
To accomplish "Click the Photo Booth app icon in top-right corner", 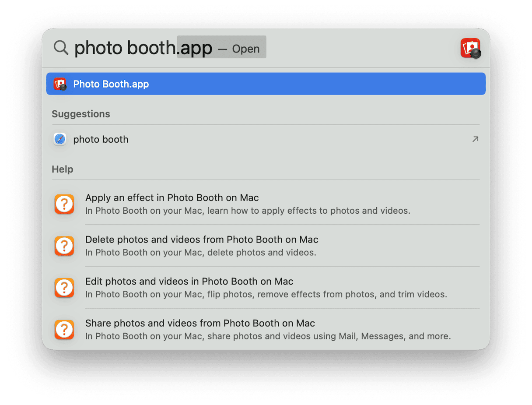I will coord(470,48).
